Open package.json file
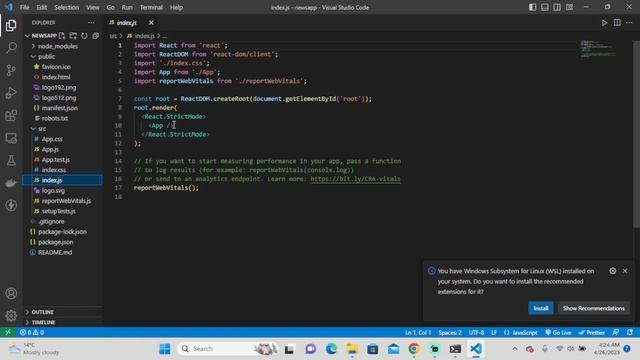 click(56, 242)
